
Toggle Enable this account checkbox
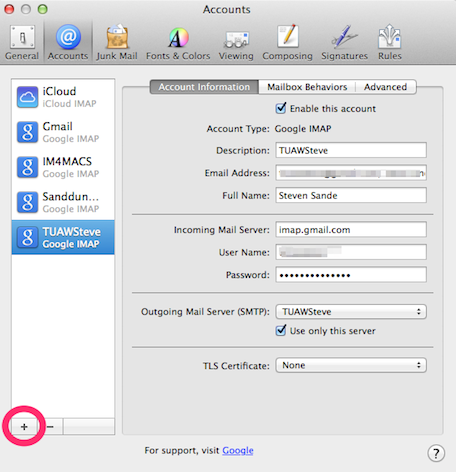tap(281, 108)
